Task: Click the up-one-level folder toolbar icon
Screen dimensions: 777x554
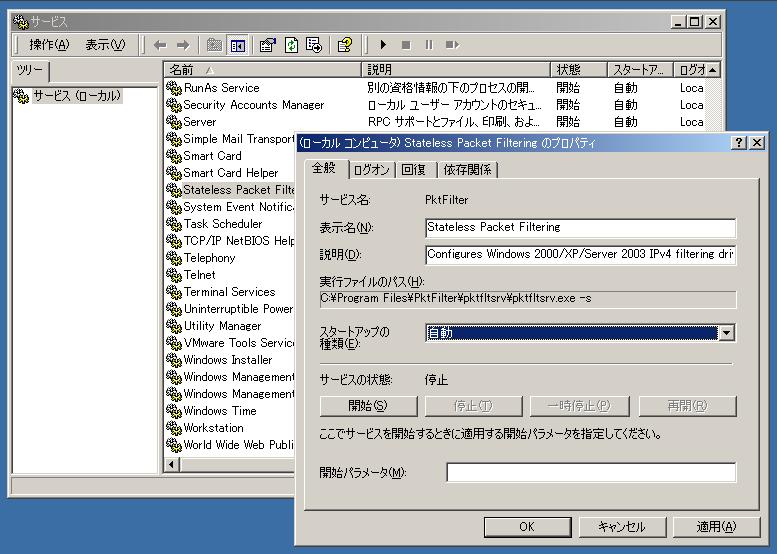Action: (x=214, y=45)
